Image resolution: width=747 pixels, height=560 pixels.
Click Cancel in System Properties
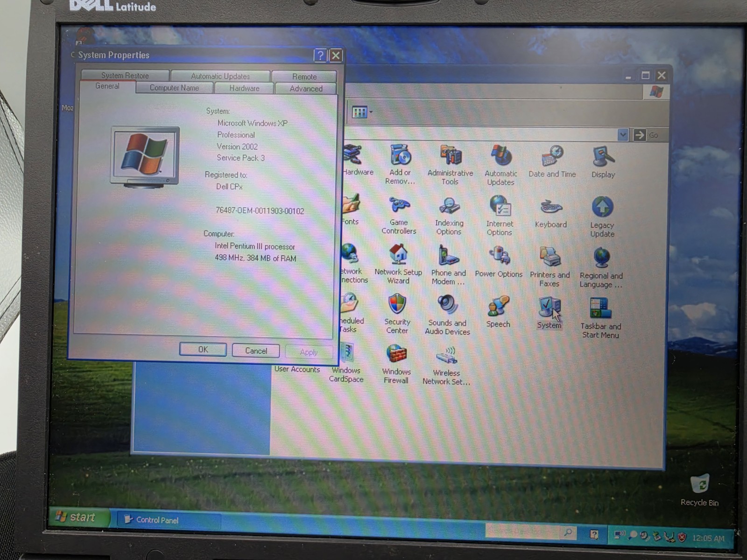pos(256,351)
